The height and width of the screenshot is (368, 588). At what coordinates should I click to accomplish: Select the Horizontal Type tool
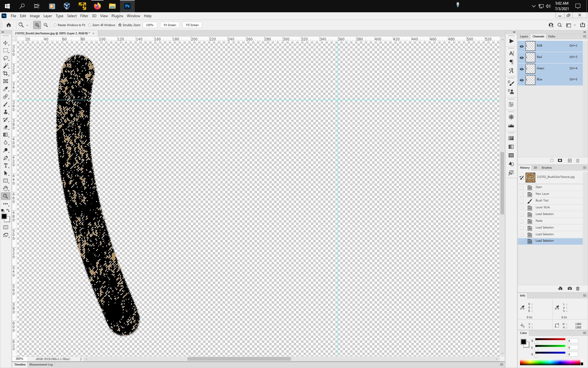[x=6, y=166]
